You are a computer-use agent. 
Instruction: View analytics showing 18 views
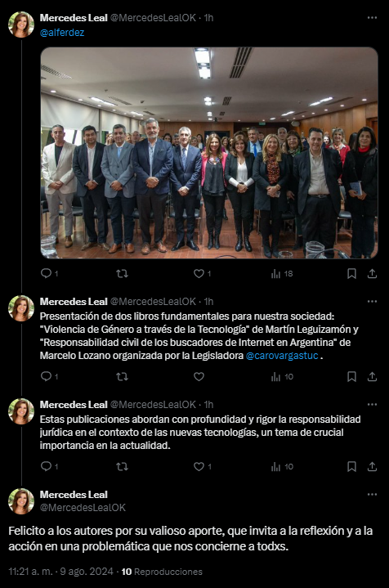[282, 273]
